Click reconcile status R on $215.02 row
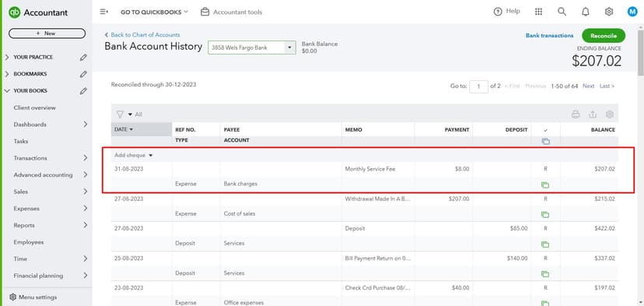 [x=545, y=199]
